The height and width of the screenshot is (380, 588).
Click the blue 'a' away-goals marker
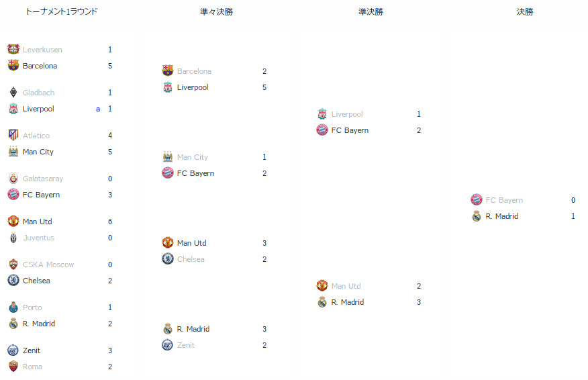tap(98, 109)
